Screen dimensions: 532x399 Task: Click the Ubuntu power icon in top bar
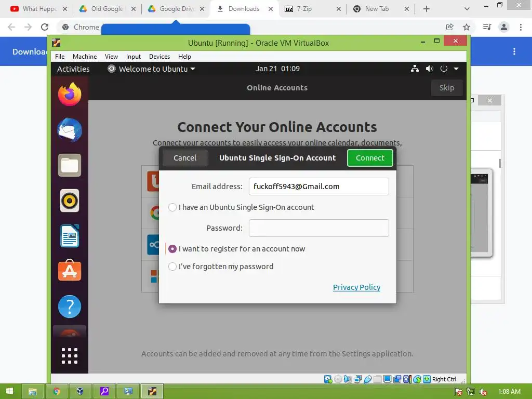(x=444, y=69)
